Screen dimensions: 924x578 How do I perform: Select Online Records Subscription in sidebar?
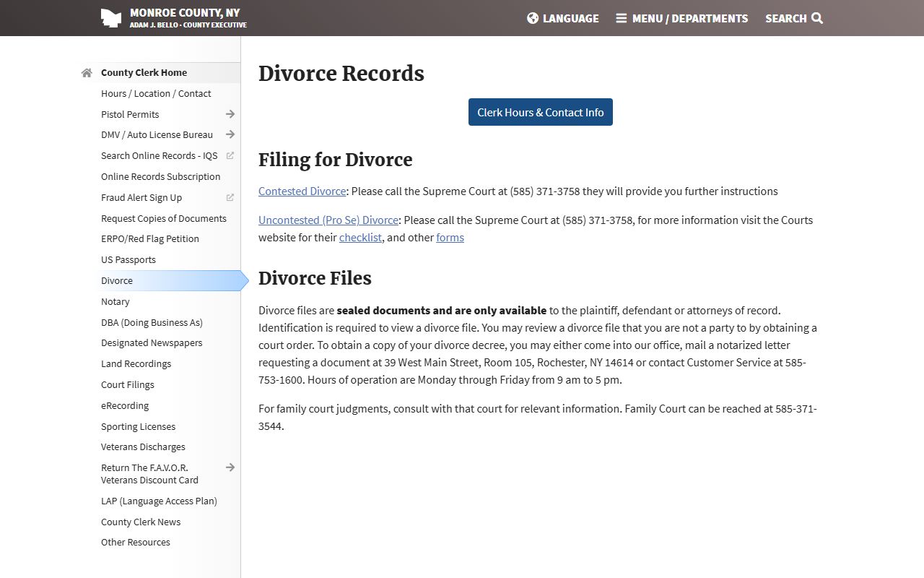[160, 176]
